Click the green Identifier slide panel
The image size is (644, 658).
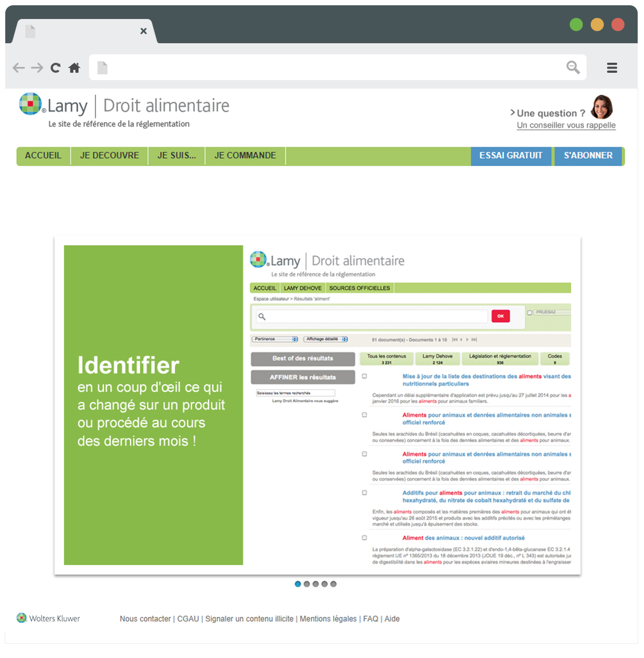153,405
